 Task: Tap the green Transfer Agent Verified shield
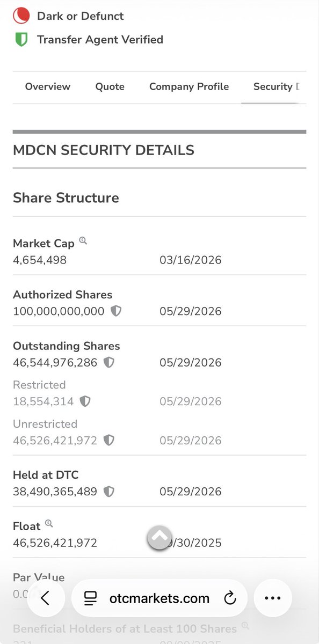(21, 40)
